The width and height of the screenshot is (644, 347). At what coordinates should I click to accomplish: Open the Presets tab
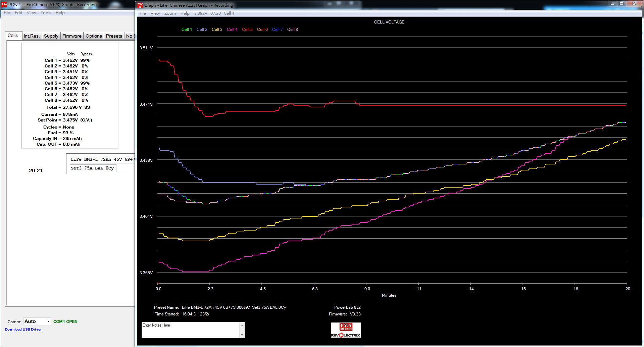[x=114, y=36]
